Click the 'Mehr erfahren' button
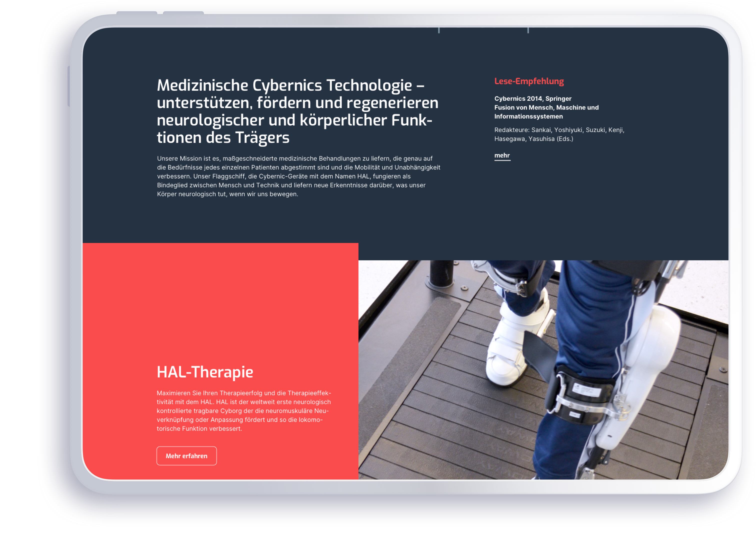This screenshot has width=756, height=543. [x=187, y=456]
